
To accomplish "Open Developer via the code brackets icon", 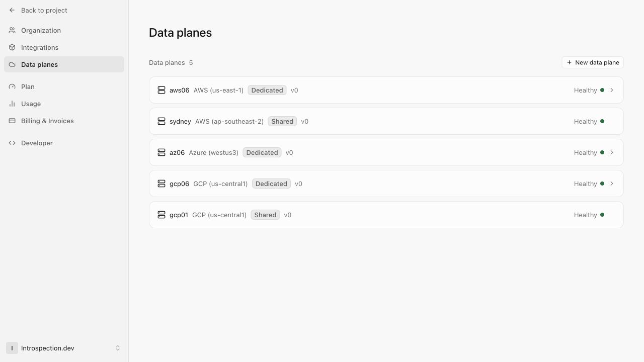I will click(x=12, y=143).
